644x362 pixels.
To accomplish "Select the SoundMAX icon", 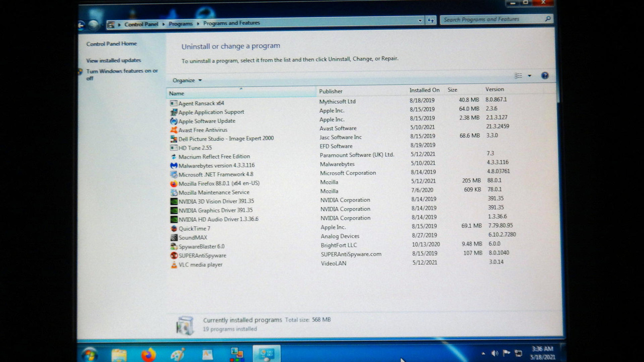I will tap(174, 237).
